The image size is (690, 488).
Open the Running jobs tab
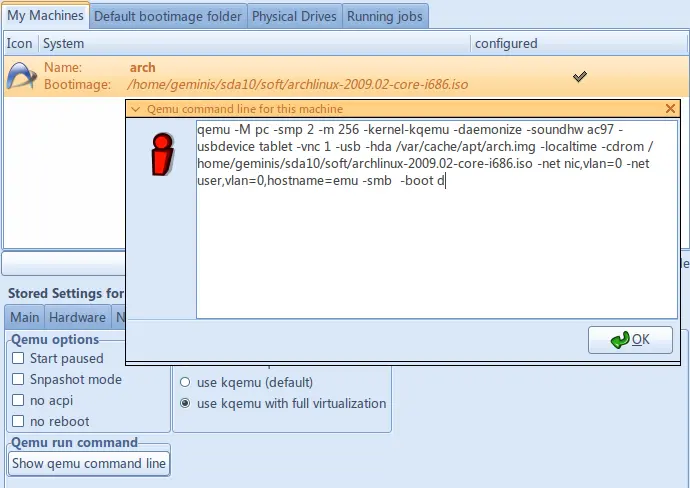click(385, 16)
